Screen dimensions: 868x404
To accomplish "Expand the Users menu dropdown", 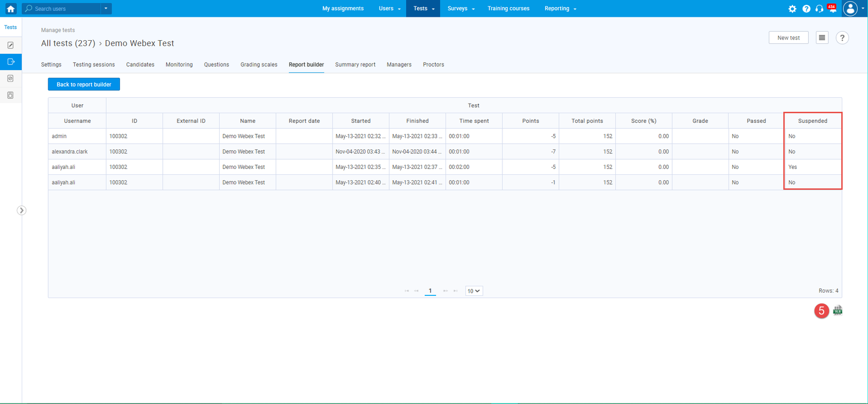I will [390, 9].
